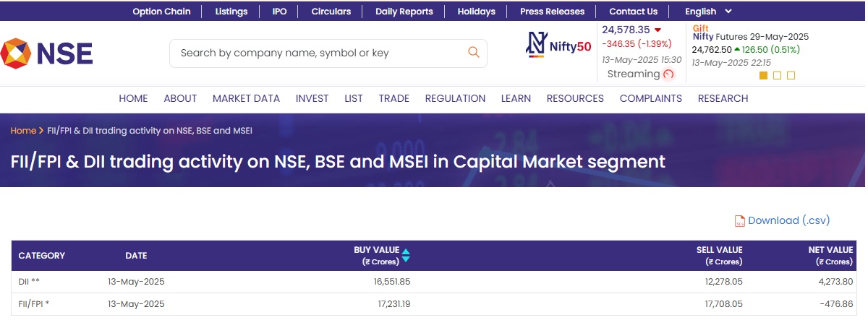Select the first filled carousel indicator square
The image size is (868, 320).
tap(763, 76)
